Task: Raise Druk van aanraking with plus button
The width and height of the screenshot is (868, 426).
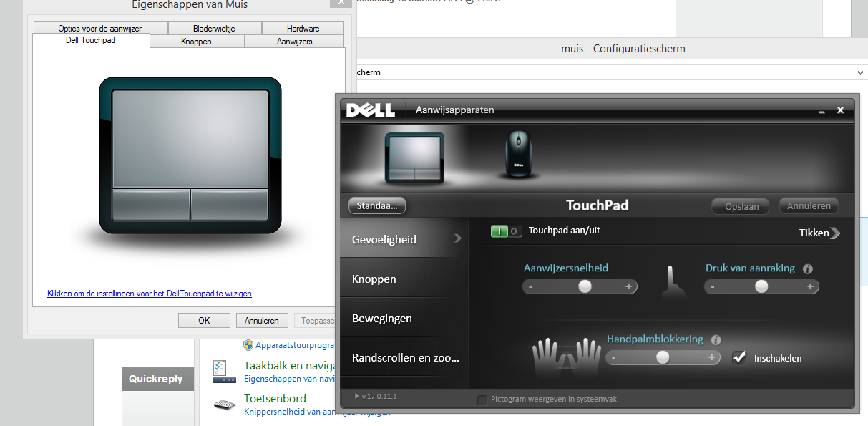Action: pyautogui.click(x=811, y=287)
